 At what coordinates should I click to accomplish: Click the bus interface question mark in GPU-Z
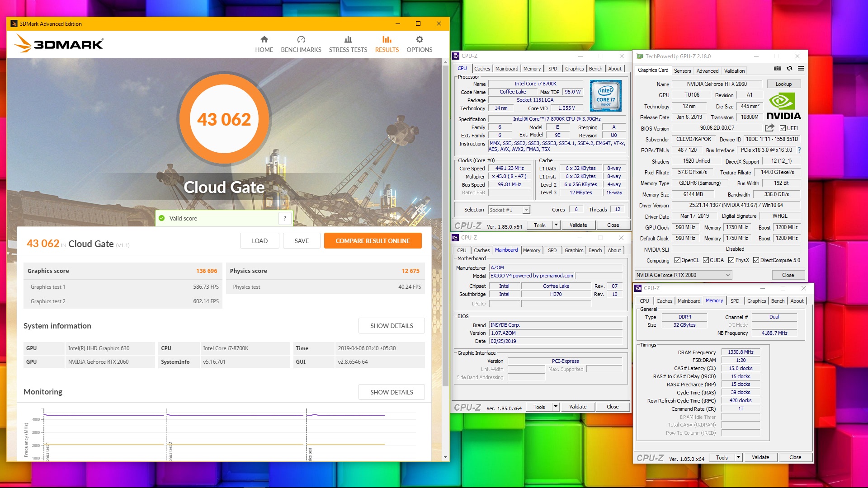799,150
